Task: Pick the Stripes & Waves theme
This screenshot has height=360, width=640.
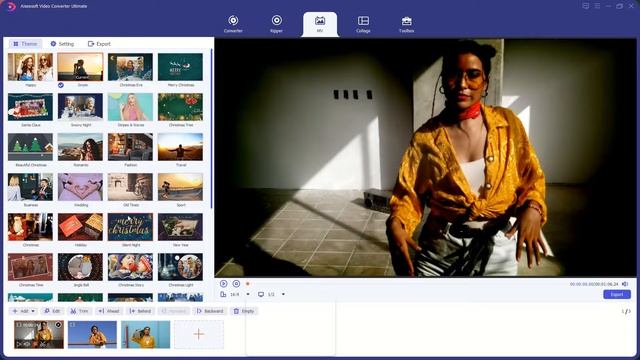Action: [131, 107]
